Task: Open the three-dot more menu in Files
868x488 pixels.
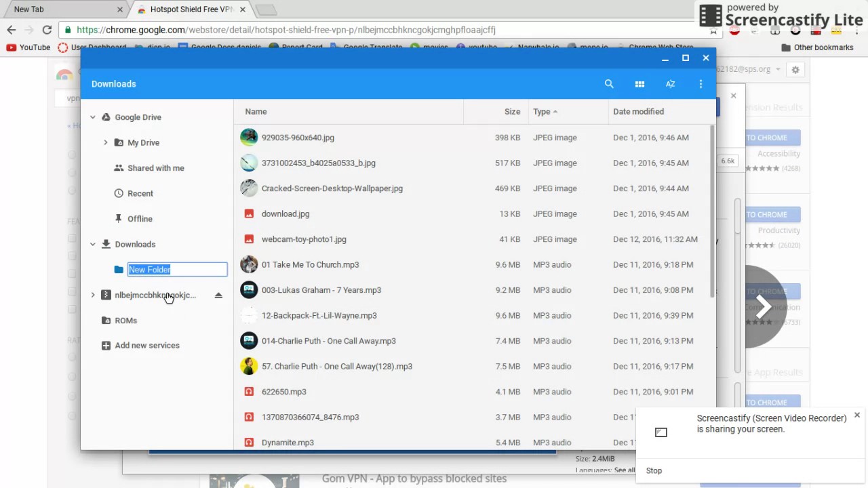Action: click(x=701, y=84)
